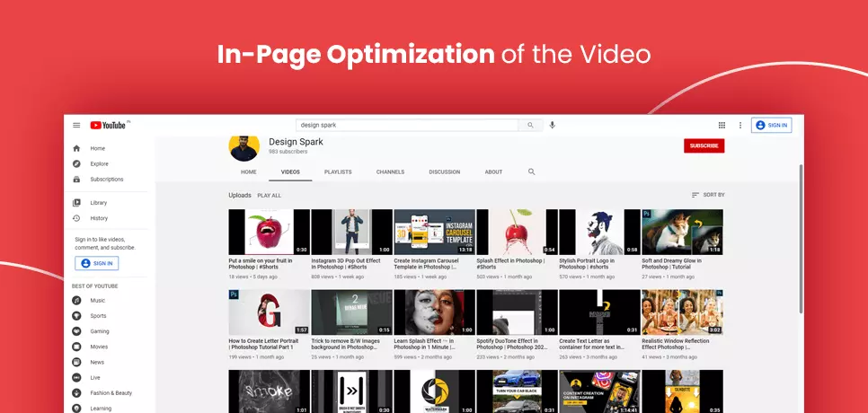Click Play All next to Uploads

click(269, 195)
